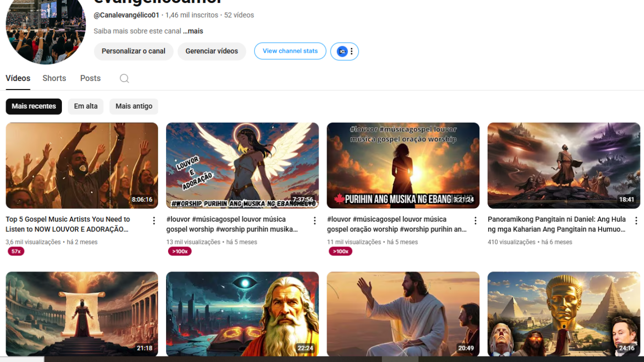Image resolution: width=644 pixels, height=362 pixels.
Task: Play the golden statue and pyramids thumbnail
Action: (x=564, y=314)
